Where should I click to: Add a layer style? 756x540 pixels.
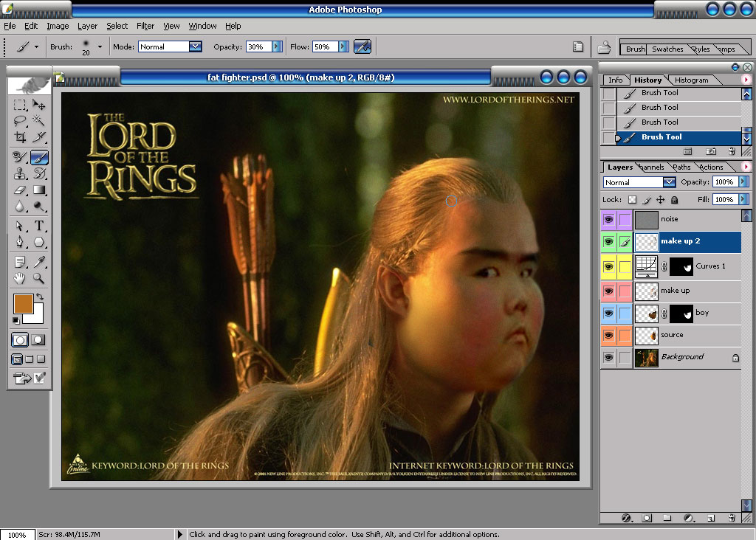coord(626,519)
